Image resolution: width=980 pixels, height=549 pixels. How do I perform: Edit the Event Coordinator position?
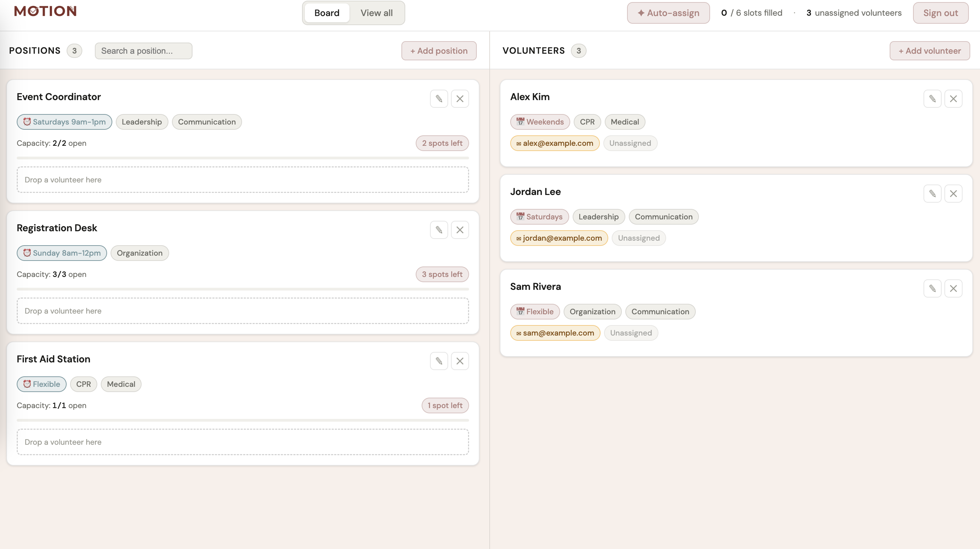[x=439, y=99]
